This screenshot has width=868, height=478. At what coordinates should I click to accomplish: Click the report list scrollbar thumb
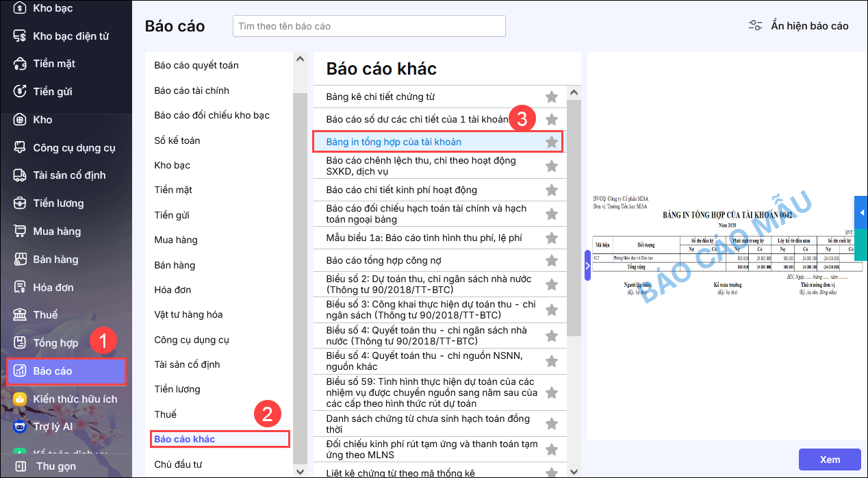574,219
